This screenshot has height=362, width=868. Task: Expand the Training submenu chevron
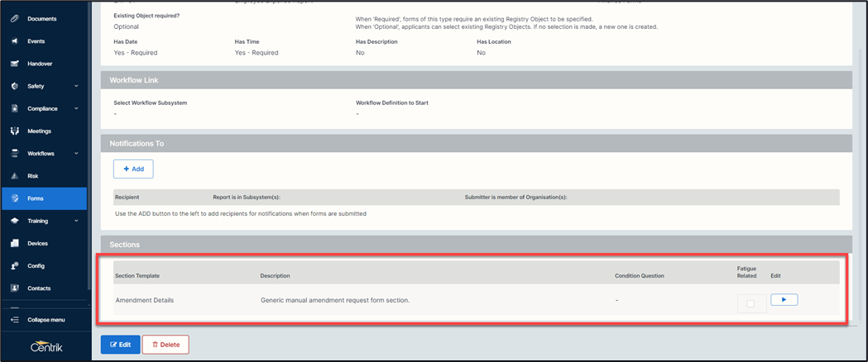pos(76,221)
